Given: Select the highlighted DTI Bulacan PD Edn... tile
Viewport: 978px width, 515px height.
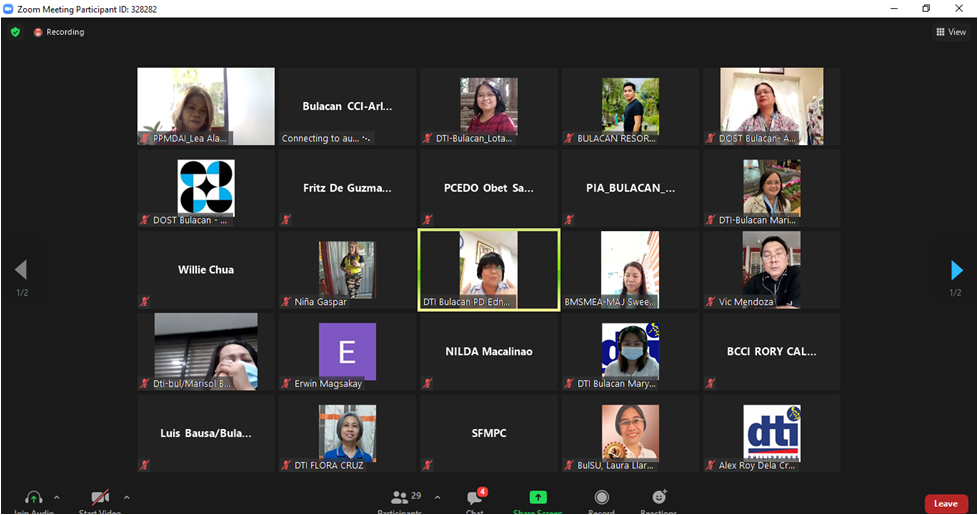Looking at the screenshot, I should point(489,270).
